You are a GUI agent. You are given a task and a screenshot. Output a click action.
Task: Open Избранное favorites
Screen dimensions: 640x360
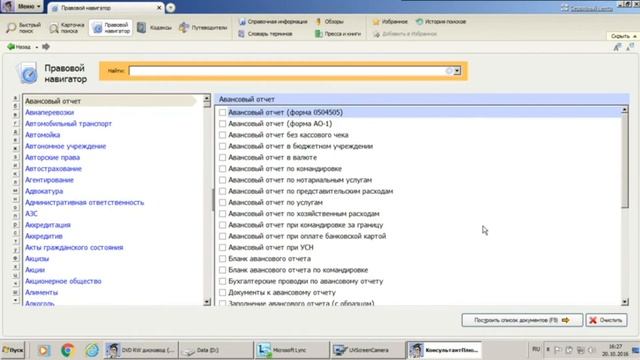tap(390, 22)
